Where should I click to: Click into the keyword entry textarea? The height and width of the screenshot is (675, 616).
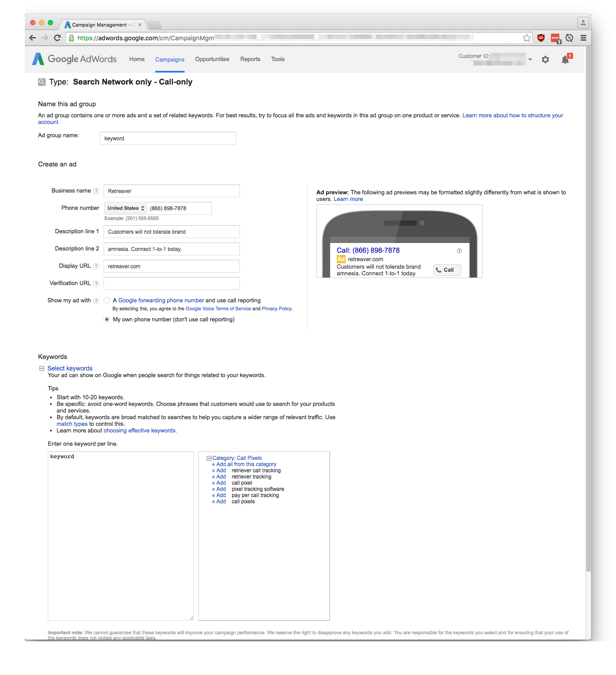point(121,536)
